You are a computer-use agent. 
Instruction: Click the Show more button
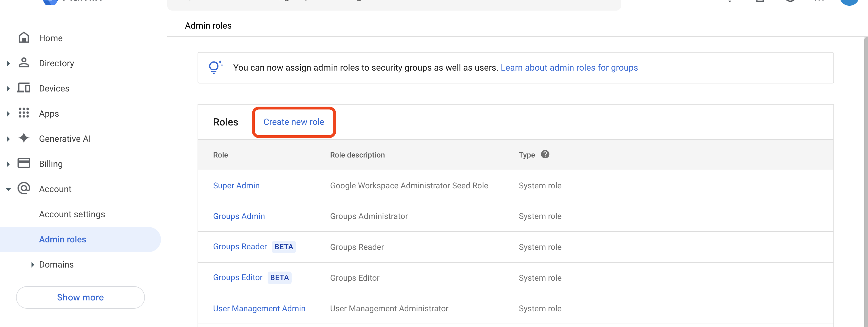coord(80,297)
